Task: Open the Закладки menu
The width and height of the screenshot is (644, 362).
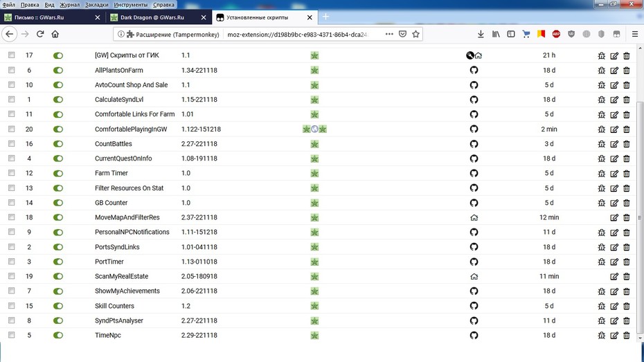Action: pyautogui.click(x=96, y=5)
